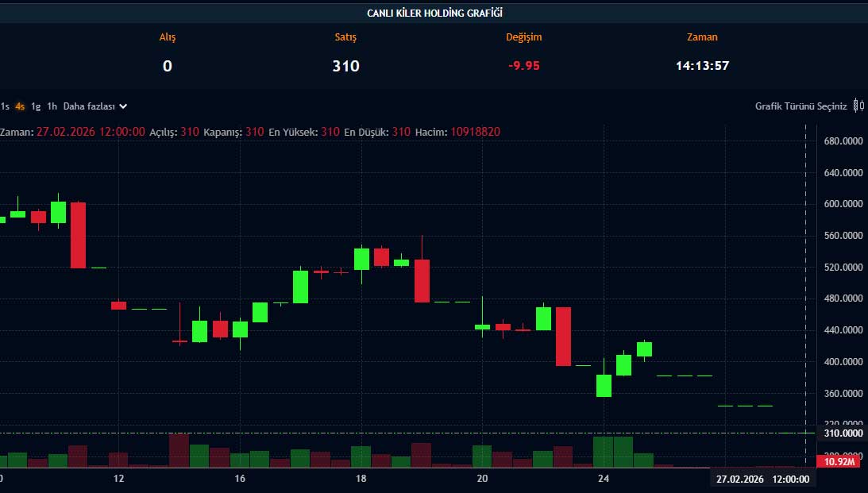
Task: Click the 16 date tick on time axis
Action: [240, 479]
